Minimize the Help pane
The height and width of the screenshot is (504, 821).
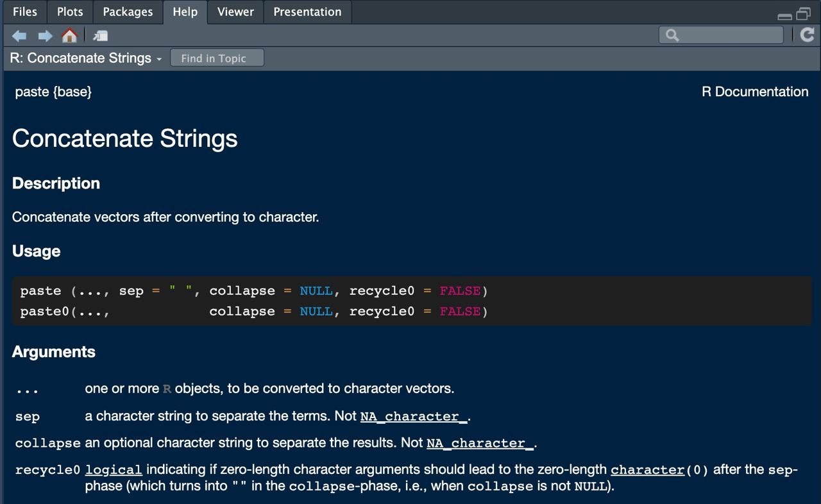pyautogui.click(x=784, y=15)
